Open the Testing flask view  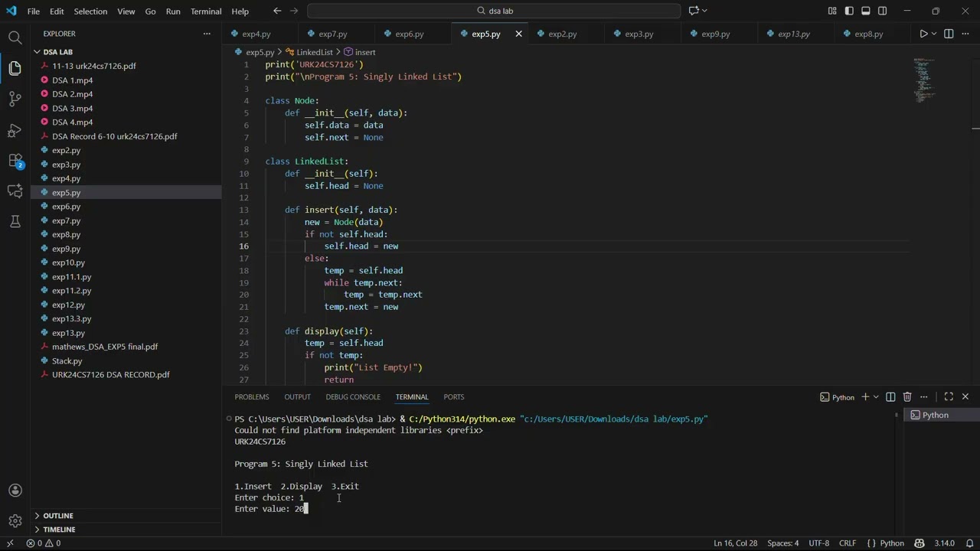15,221
